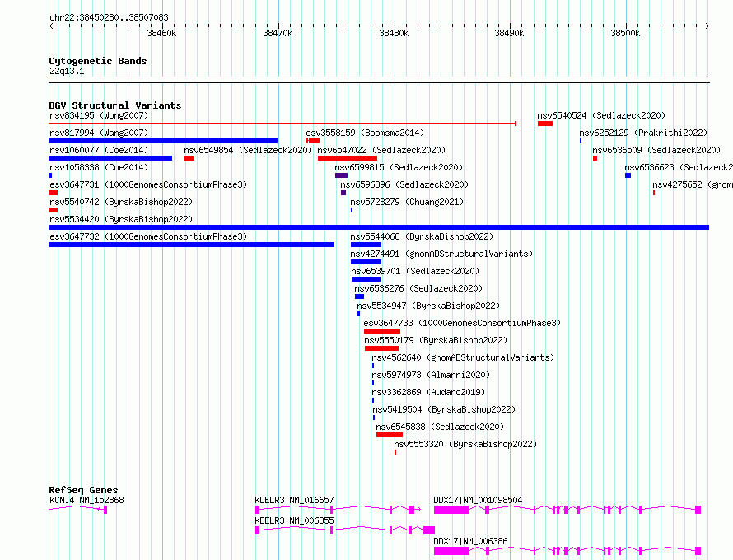The height and width of the screenshot is (560, 733).
Task: Click the nsv5419504 (ByrskaBishop2022) label
Action: pos(444,409)
